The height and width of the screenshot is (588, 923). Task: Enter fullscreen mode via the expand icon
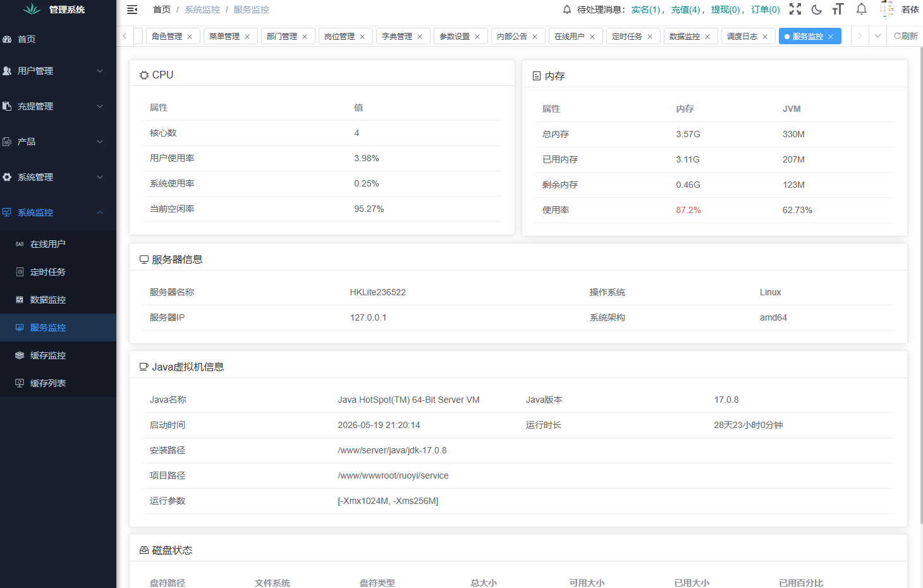795,9
